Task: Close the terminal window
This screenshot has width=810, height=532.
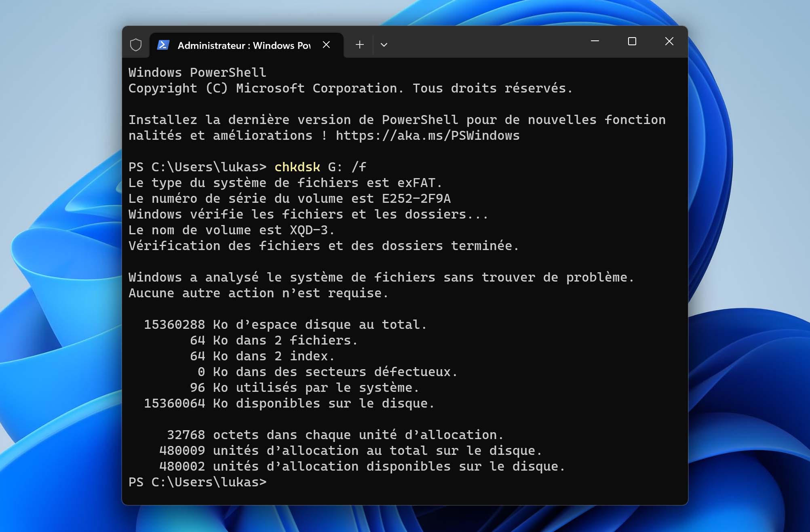Action: coord(669,41)
